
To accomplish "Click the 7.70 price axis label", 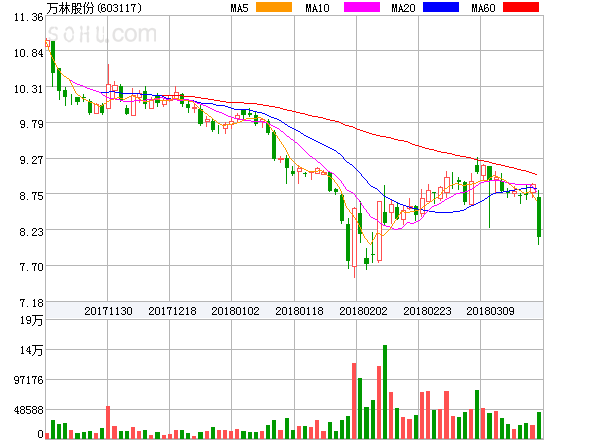I will click(31, 267).
